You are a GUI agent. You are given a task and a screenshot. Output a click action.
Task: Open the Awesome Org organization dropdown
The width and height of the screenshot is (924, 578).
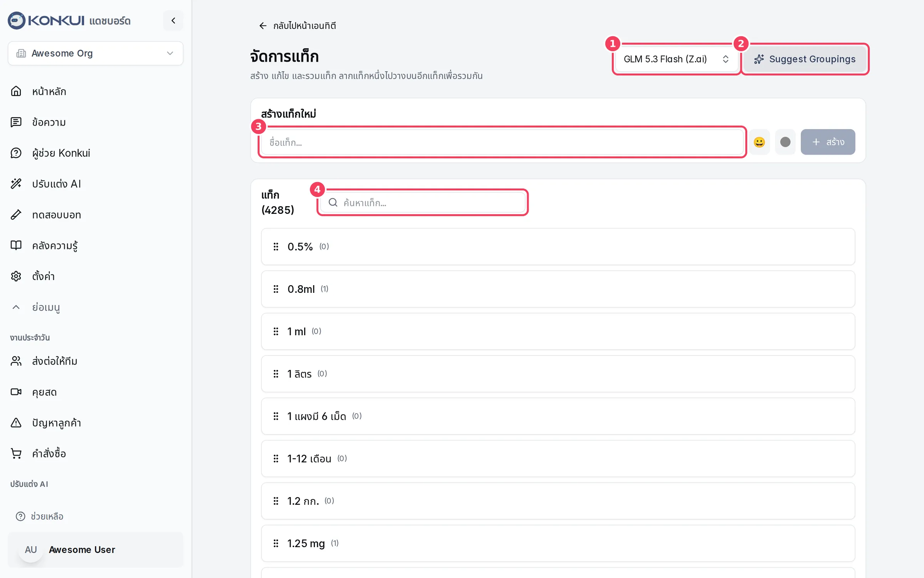tap(95, 53)
